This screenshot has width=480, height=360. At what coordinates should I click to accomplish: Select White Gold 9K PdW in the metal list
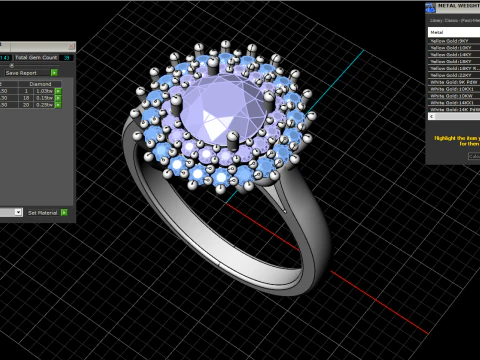[454, 82]
